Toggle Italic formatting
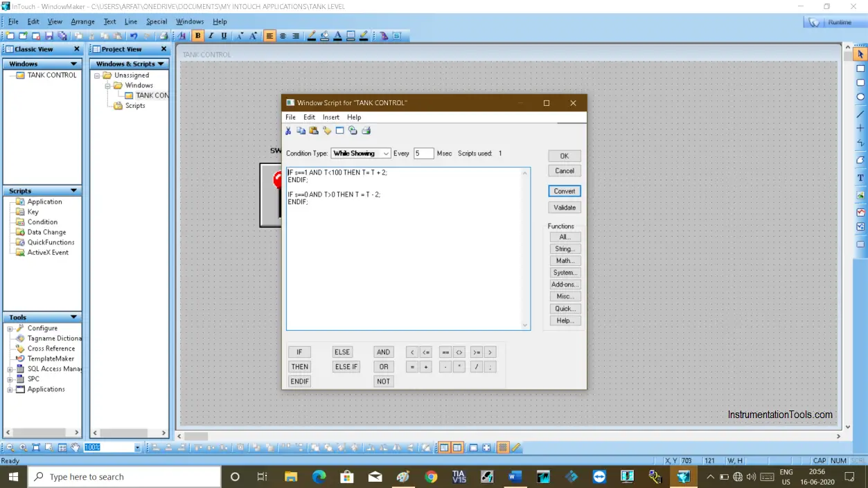This screenshot has height=488, width=868. coord(211,36)
